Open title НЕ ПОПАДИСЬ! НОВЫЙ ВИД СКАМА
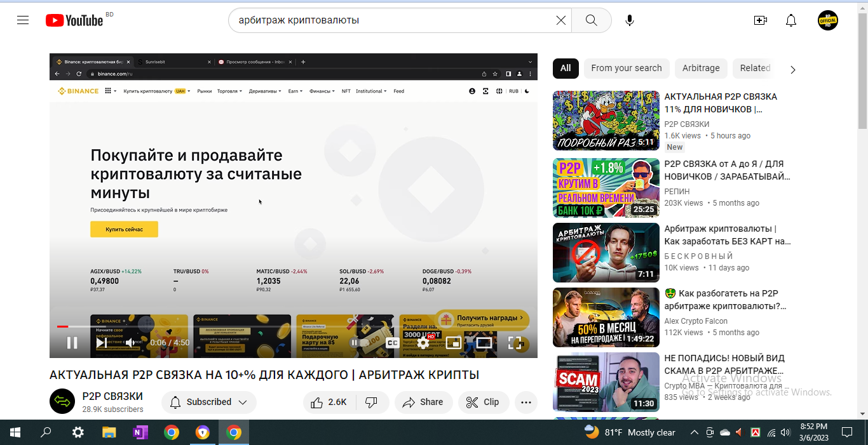Screen dimensions: 868x445 [x=724, y=364]
